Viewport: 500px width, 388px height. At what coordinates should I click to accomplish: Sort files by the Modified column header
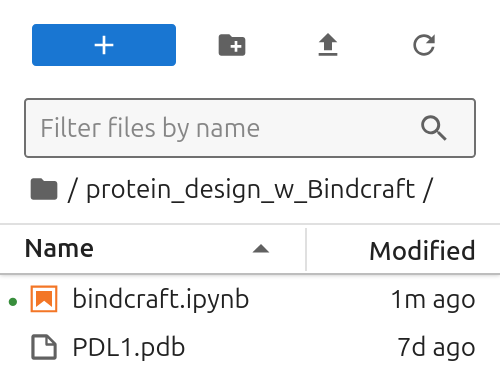coord(403,250)
